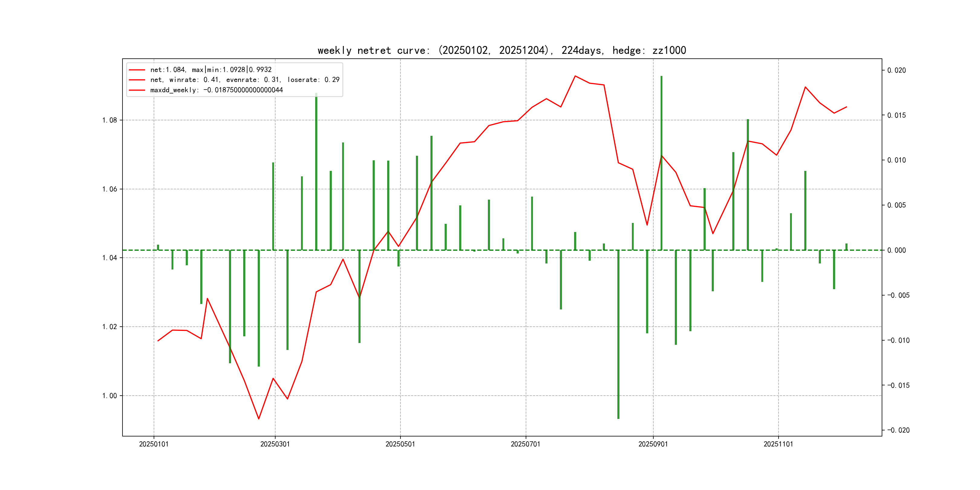Click left y-axis label 1.00
Screen dimensions: 980x490
point(109,396)
